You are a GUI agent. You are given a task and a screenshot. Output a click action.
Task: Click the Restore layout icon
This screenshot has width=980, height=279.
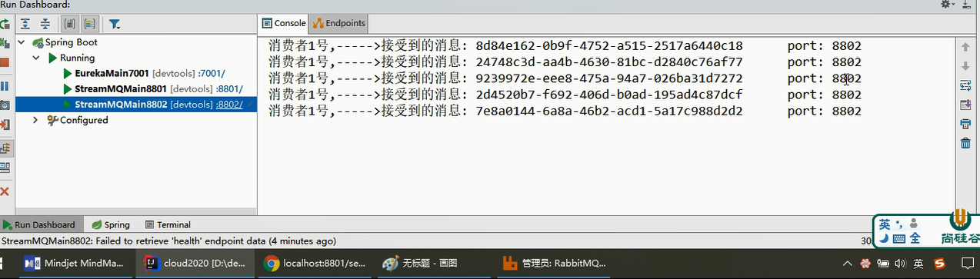click(x=4, y=168)
